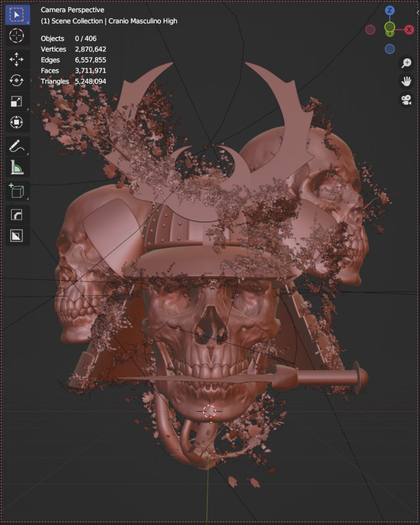Image resolution: width=420 pixels, height=525 pixels.
Task: Click the 3D cursor under the skull's chin
Action: point(210,411)
